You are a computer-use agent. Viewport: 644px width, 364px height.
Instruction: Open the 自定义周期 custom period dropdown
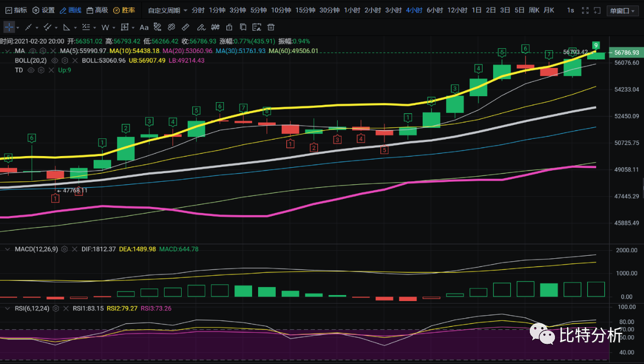(x=168, y=10)
